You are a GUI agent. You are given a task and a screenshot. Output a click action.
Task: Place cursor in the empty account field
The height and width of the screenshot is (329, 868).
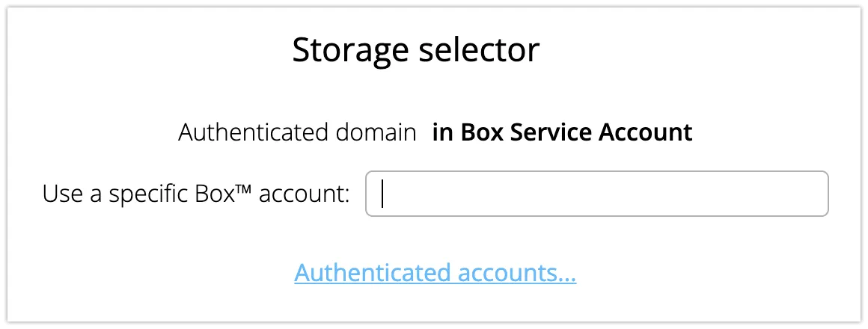click(x=596, y=194)
